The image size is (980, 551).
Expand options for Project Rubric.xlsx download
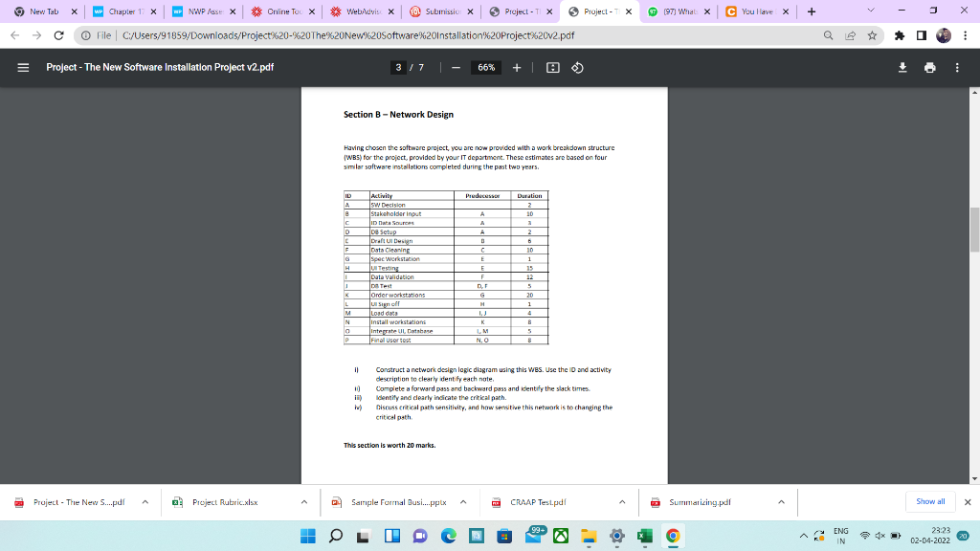[303, 501]
